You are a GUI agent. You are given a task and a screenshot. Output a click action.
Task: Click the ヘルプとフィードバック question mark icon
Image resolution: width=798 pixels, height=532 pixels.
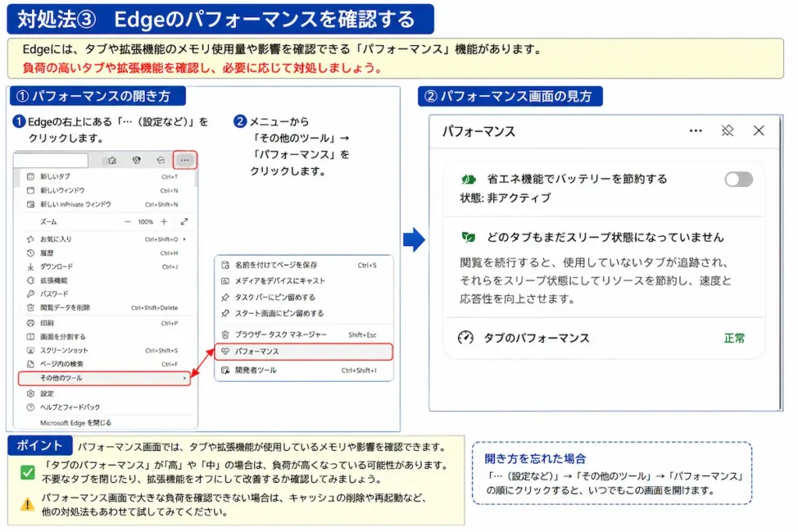(x=30, y=407)
